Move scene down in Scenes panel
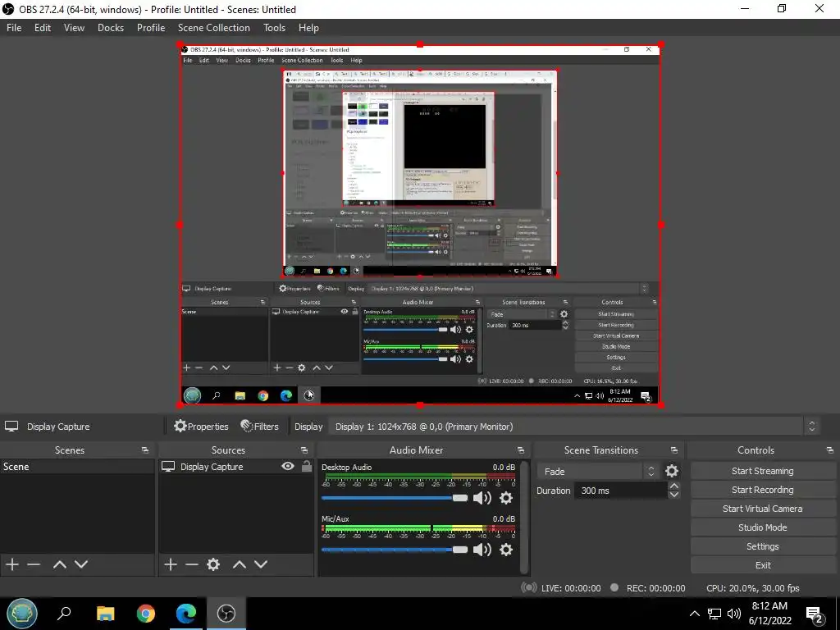The image size is (840, 630). pos(81,564)
